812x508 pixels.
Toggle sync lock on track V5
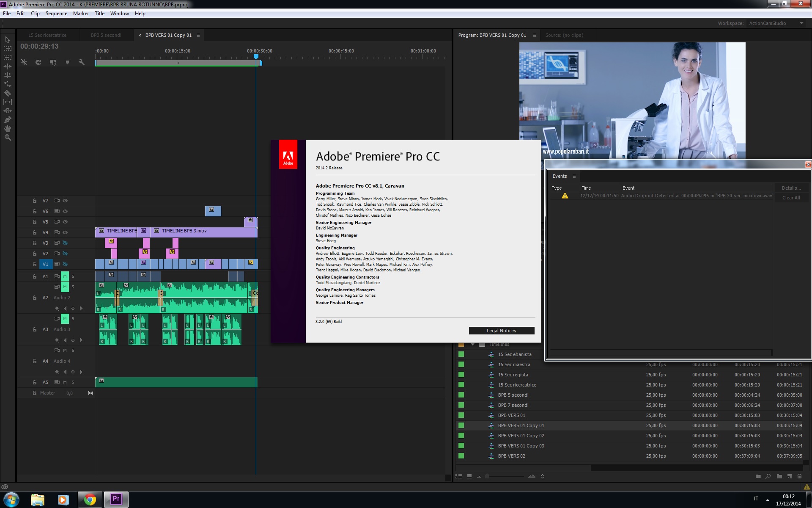click(x=57, y=222)
